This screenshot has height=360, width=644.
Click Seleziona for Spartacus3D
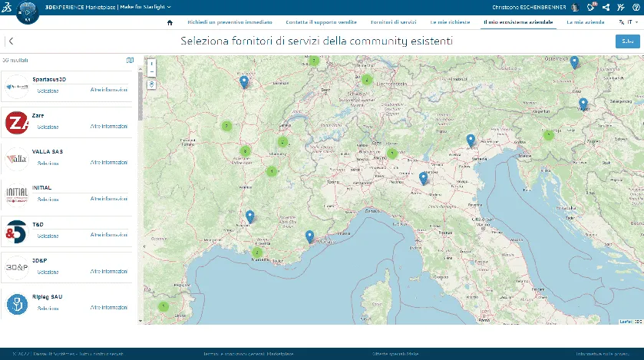pyautogui.click(x=48, y=91)
